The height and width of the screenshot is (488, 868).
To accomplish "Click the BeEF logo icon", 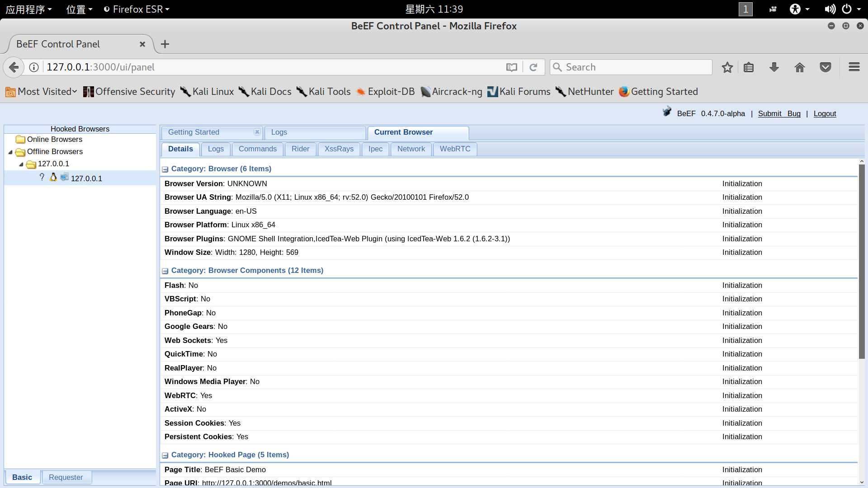I will [667, 112].
